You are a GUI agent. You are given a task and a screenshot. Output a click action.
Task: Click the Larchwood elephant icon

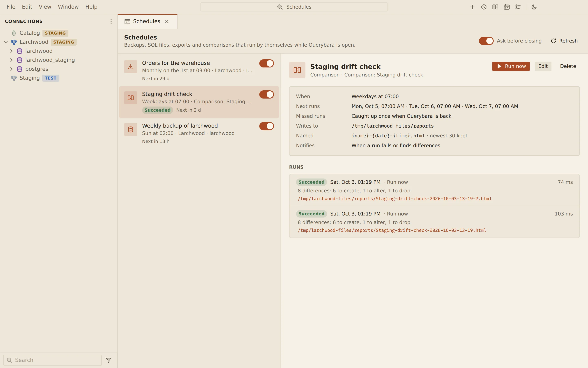click(14, 42)
